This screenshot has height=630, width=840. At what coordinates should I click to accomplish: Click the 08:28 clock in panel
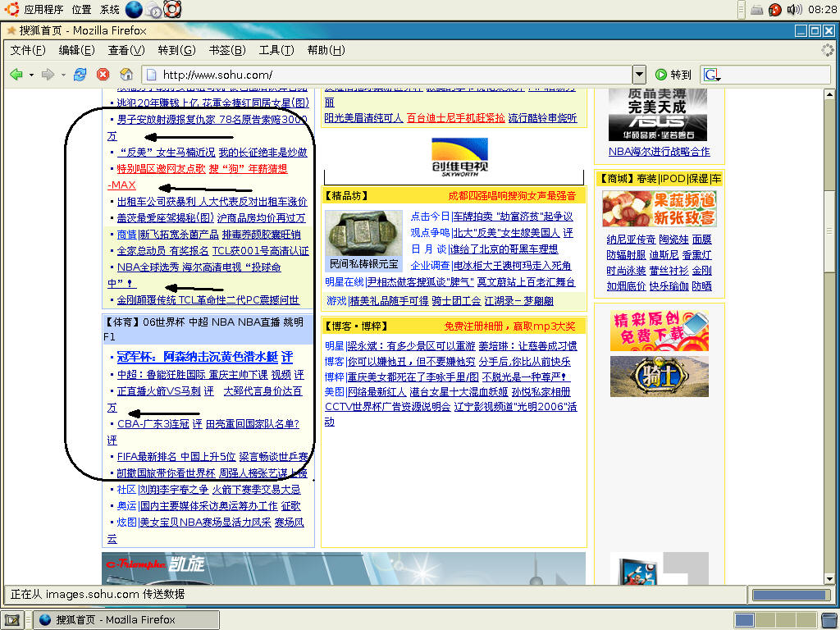click(x=822, y=10)
